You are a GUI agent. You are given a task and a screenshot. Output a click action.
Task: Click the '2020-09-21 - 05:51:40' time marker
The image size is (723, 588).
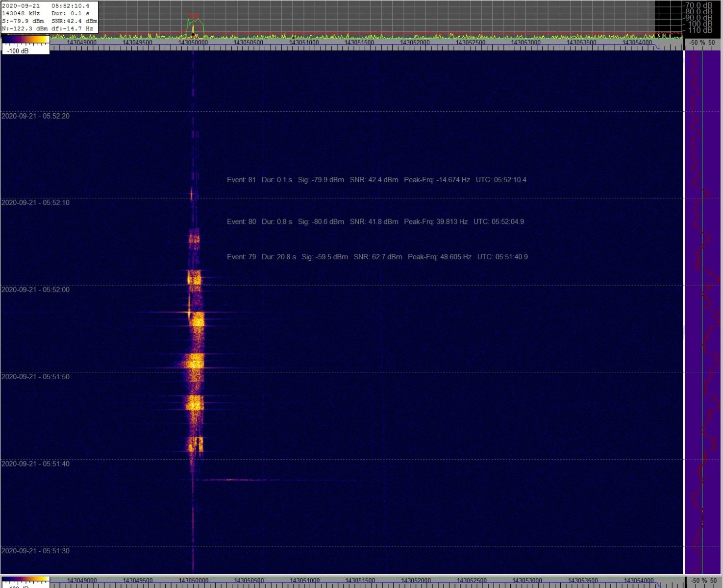pyautogui.click(x=35, y=464)
